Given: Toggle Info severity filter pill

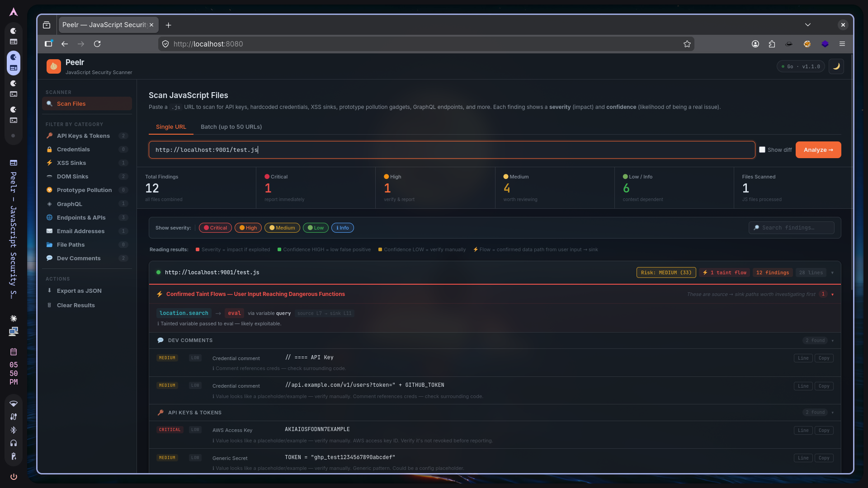Looking at the screenshot, I should pos(342,228).
